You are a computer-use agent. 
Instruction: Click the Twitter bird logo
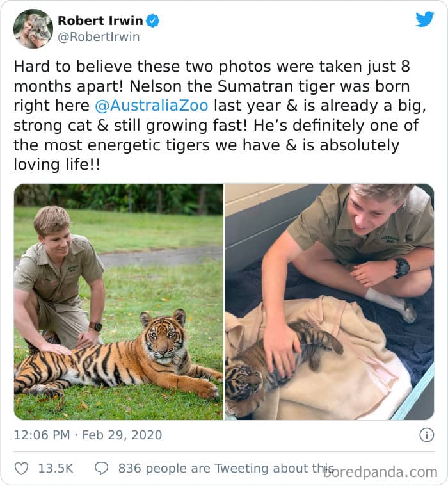pyautogui.click(x=424, y=19)
